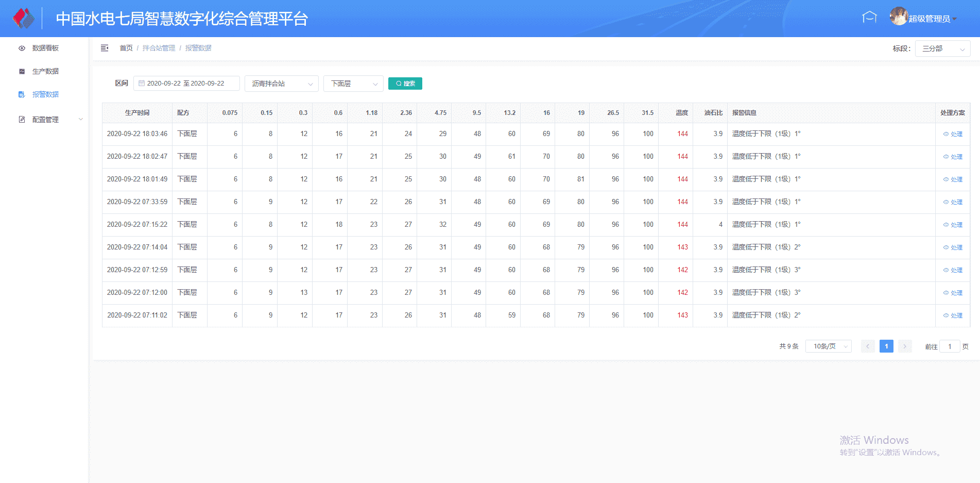Open the 10条/页 page size selector

[828, 346]
